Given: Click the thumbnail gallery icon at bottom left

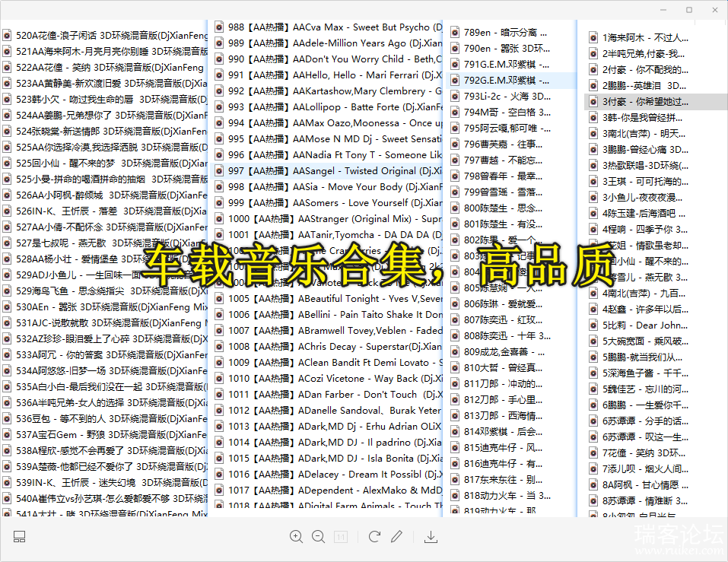Looking at the screenshot, I should [x=20, y=537].
